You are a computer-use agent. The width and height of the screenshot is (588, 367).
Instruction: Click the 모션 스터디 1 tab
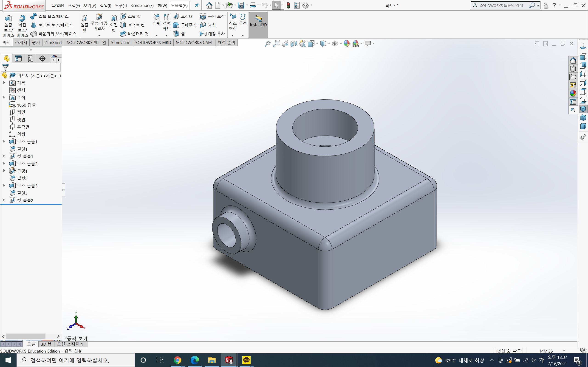(x=70, y=344)
